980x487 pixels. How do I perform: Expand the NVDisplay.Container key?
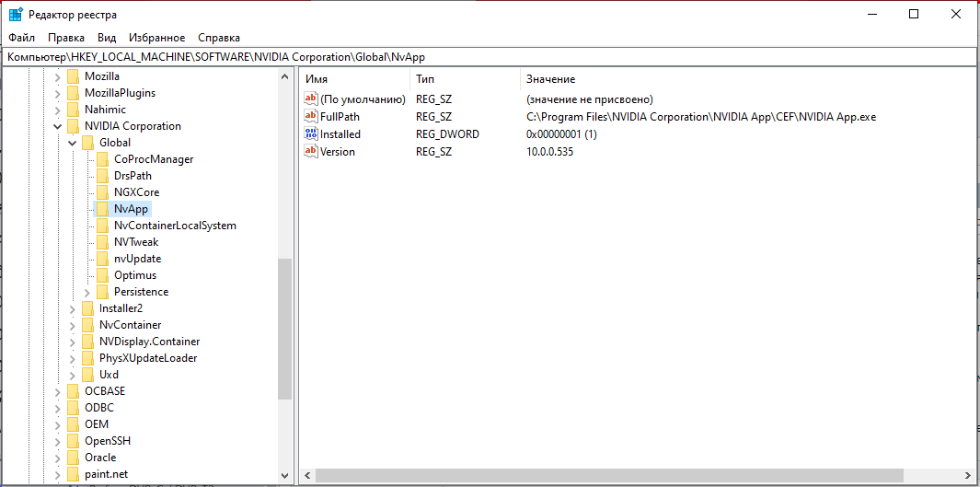coord(72,342)
